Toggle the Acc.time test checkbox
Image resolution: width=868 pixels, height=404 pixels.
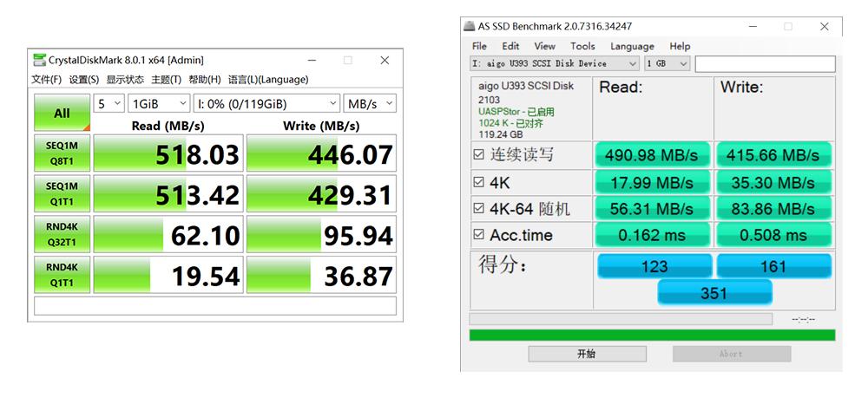tap(479, 235)
